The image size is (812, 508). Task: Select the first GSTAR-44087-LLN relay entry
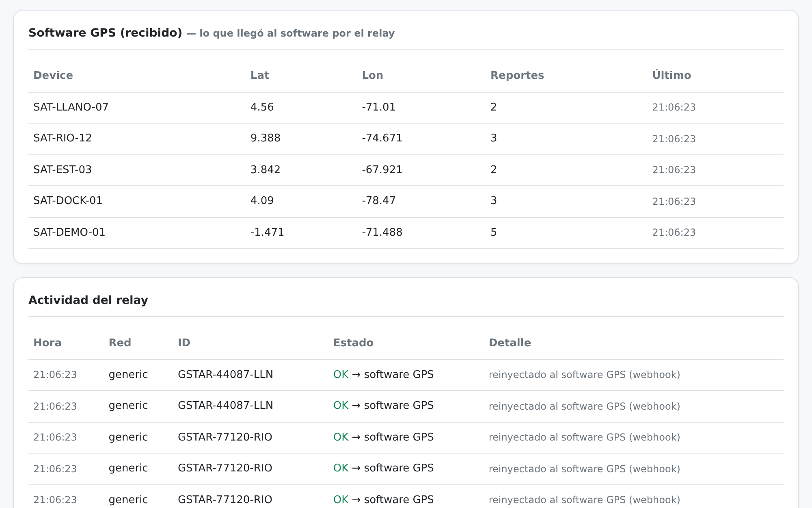tap(406, 375)
